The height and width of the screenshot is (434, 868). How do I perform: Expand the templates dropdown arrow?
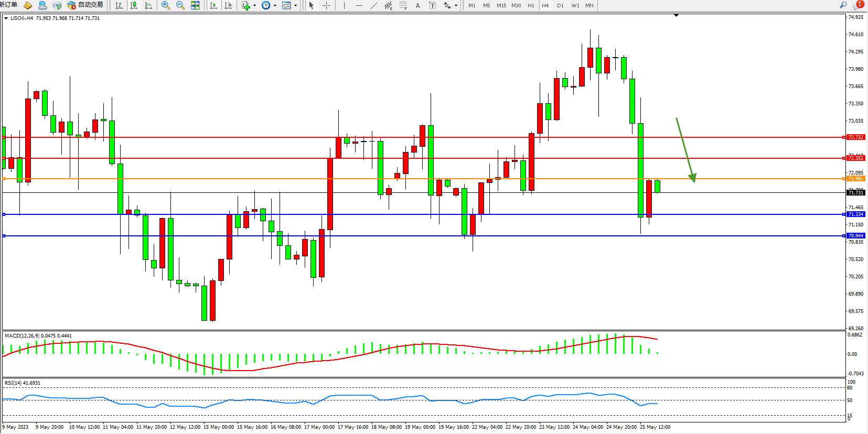[x=296, y=6]
